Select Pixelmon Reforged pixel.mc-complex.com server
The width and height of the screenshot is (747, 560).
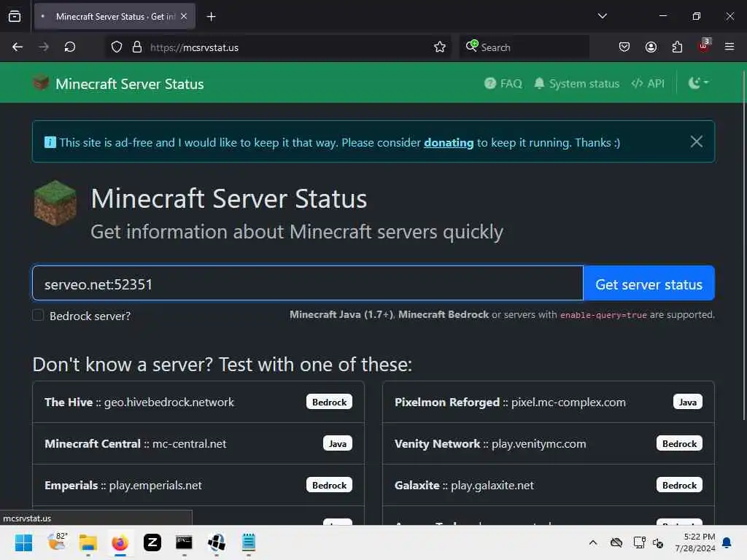(x=549, y=402)
